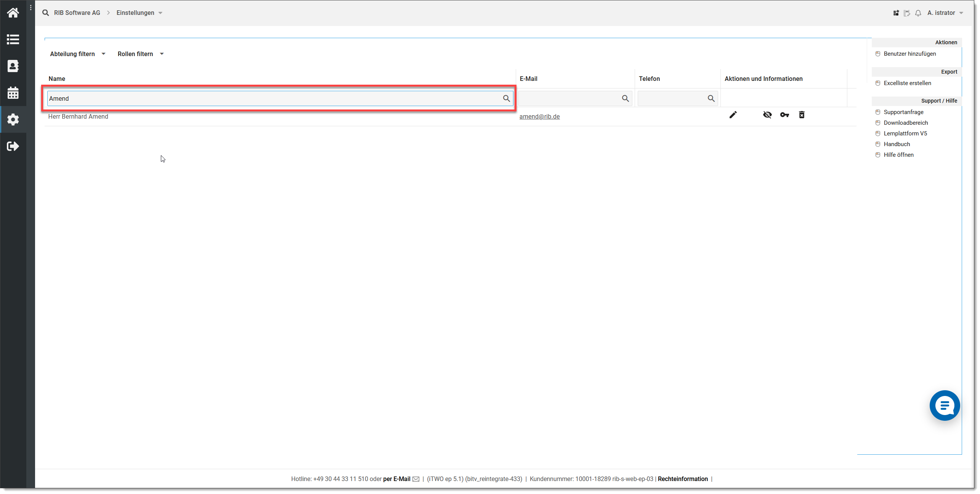Click the search icon in the Name field
Image resolution: width=980 pixels, height=494 pixels.
507,98
